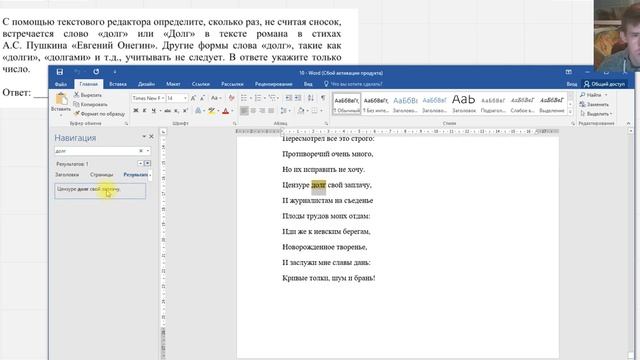Open the font color dropdown arrow
Screen dimensions: 640x360
(232, 111)
